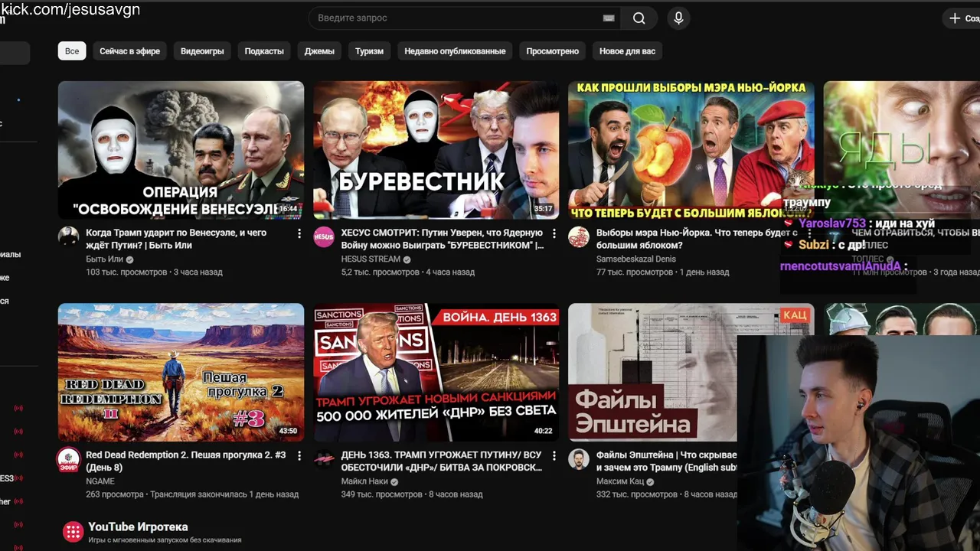
Task: Open the "YouTube Игротека" section heading
Action: click(x=138, y=527)
